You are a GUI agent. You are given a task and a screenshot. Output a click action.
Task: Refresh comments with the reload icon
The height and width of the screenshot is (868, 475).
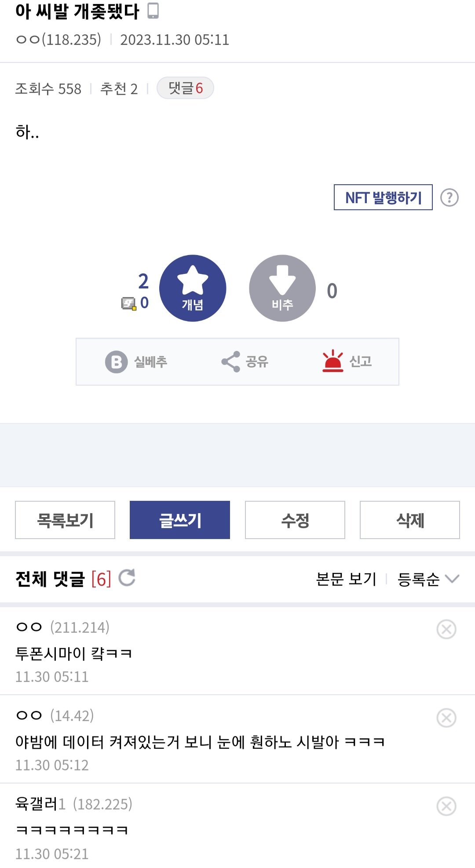pyautogui.click(x=127, y=578)
